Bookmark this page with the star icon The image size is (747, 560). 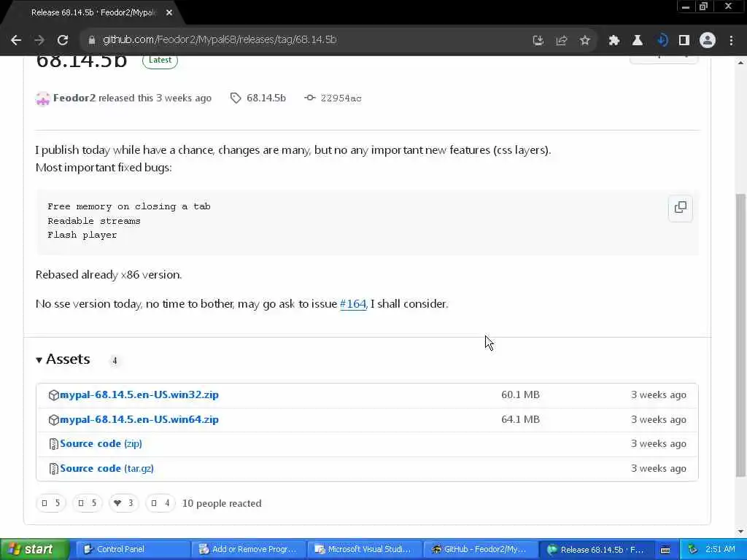[x=584, y=41]
